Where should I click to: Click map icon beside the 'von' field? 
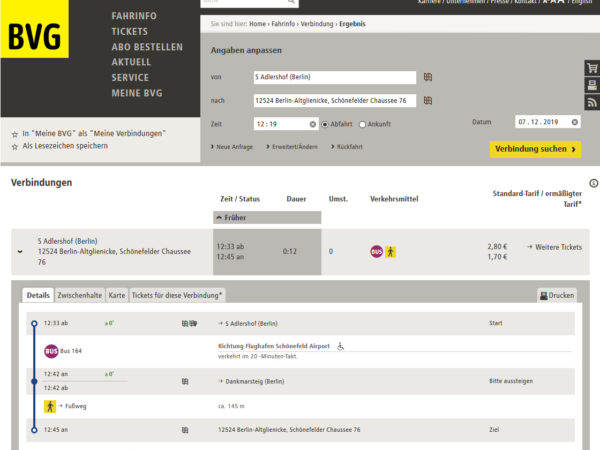click(x=428, y=77)
